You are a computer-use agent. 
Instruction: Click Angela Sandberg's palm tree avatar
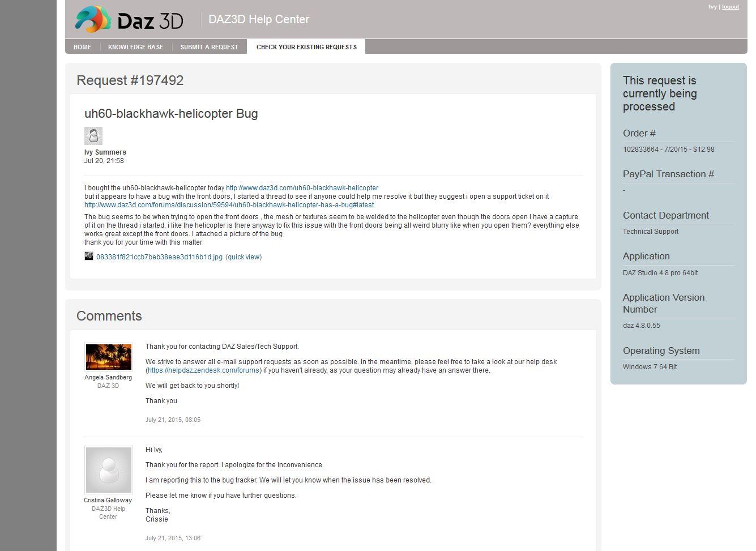pos(108,357)
